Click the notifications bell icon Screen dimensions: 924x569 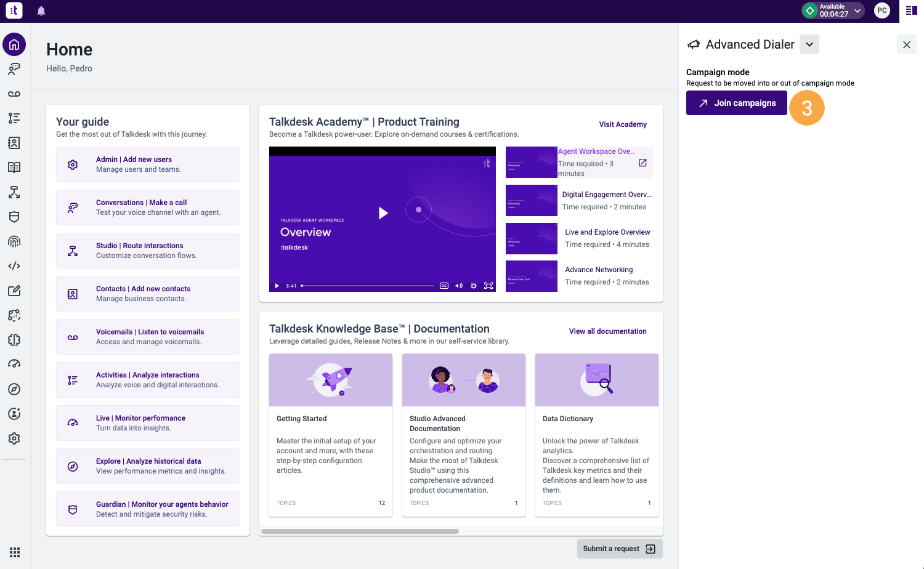point(41,11)
